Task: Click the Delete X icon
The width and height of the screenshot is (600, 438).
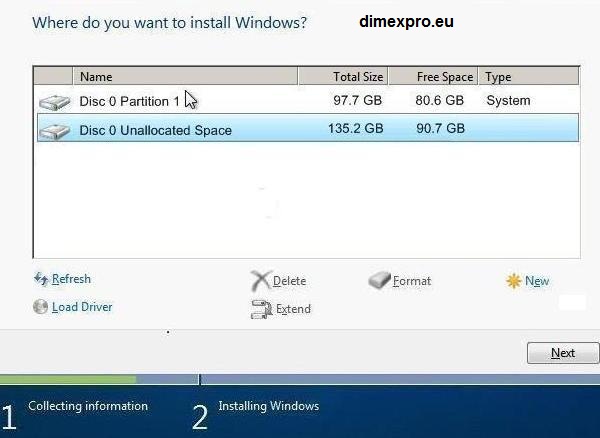Action: pos(261,280)
